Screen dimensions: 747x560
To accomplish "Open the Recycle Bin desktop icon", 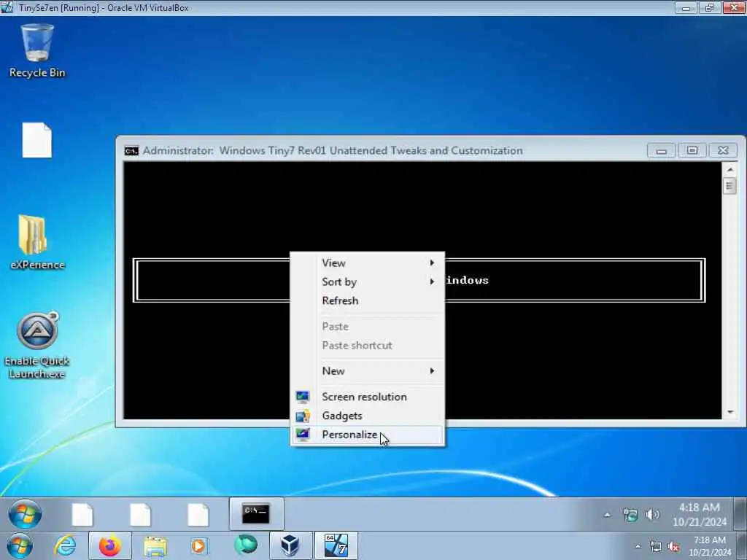I will coord(37,50).
